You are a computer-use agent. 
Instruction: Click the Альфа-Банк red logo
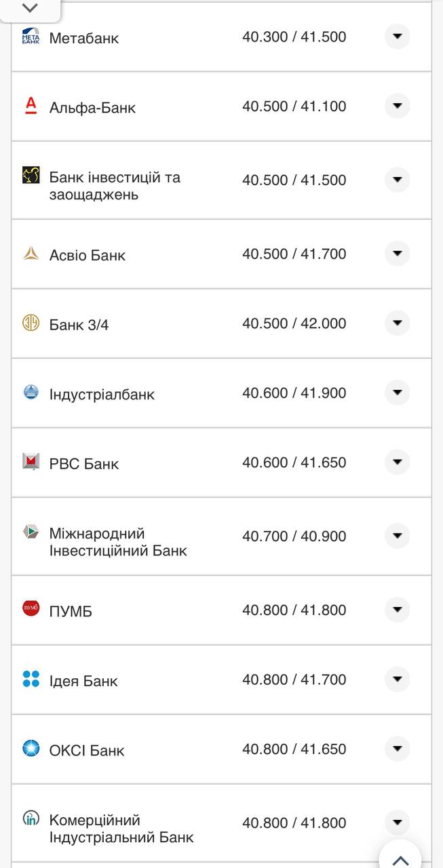click(30, 106)
